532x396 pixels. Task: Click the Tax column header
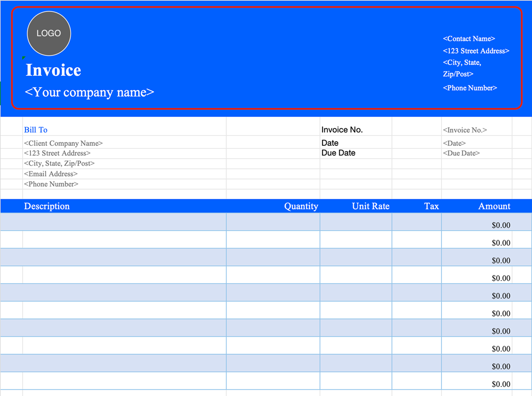tap(432, 206)
